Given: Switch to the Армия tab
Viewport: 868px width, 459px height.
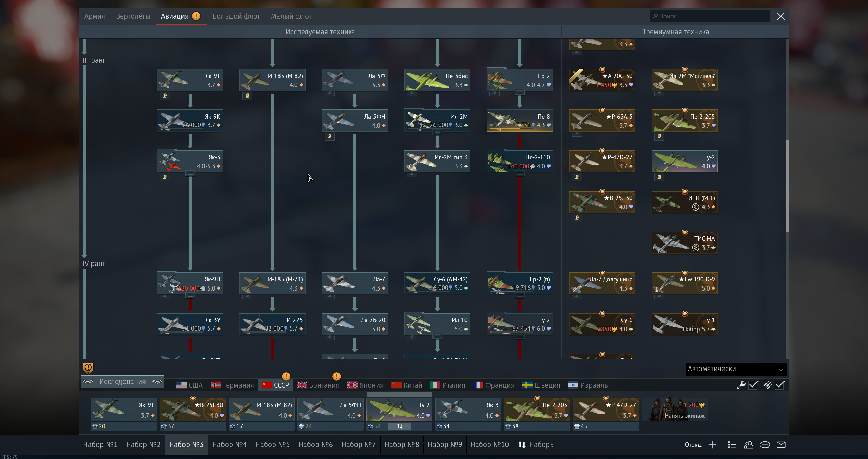Looking at the screenshot, I should pos(95,16).
